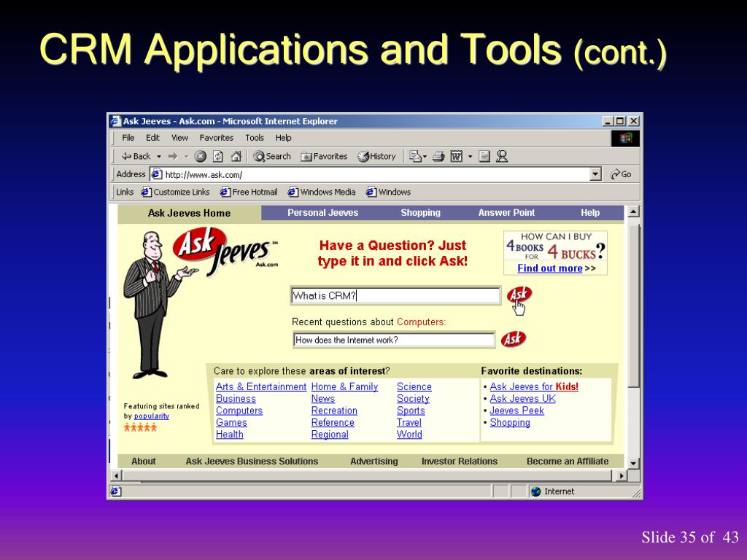Click the Windows Media link
The width and height of the screenshot is (747, 560).
coord(322,192)
